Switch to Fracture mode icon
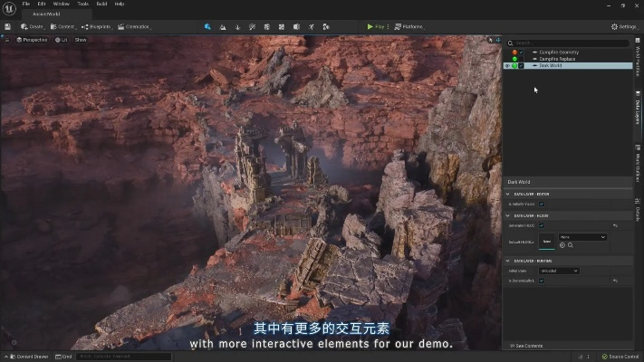 tap(282, 26)
